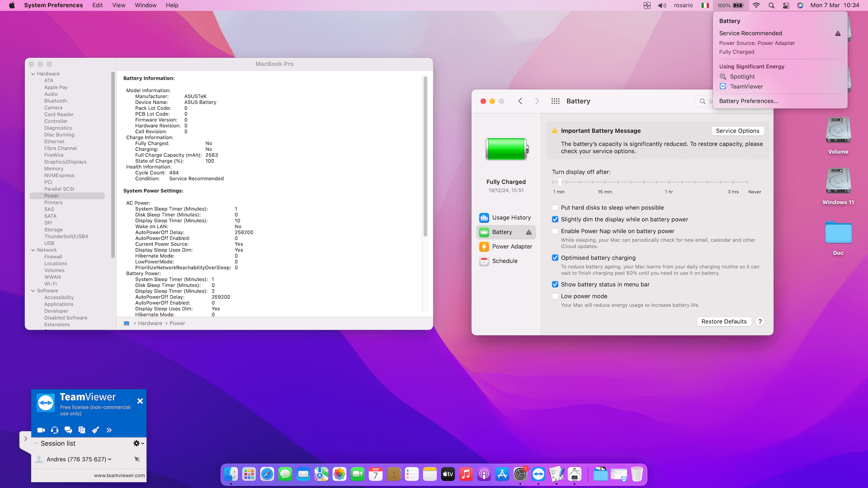
Task: Enable Put hard disks to sleep checkbox
Action: tap(555, 208)
